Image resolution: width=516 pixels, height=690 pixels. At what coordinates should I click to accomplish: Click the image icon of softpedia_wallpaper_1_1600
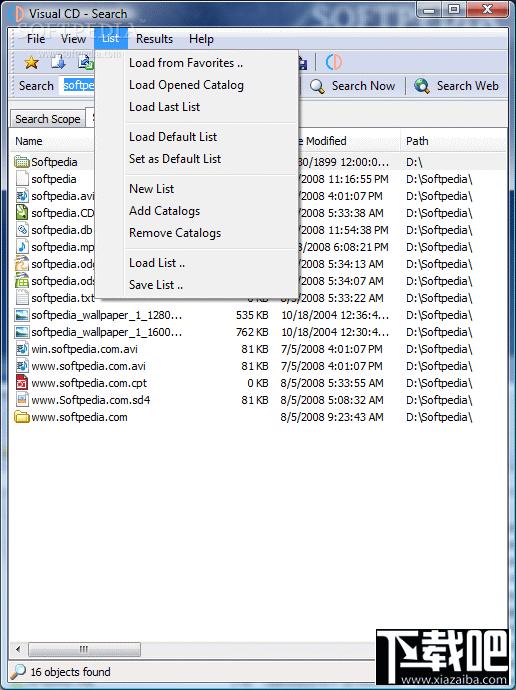point(22,332)
